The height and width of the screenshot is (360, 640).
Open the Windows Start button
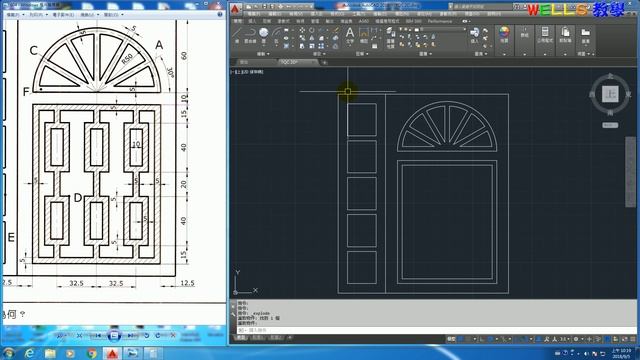pos(8,353)
